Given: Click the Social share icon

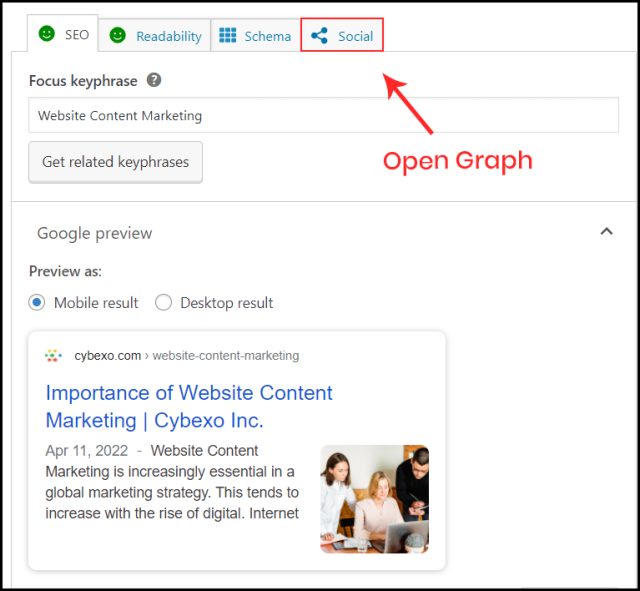Looking at the screenshot, I should pyautogui.click(x=319, y=36).
